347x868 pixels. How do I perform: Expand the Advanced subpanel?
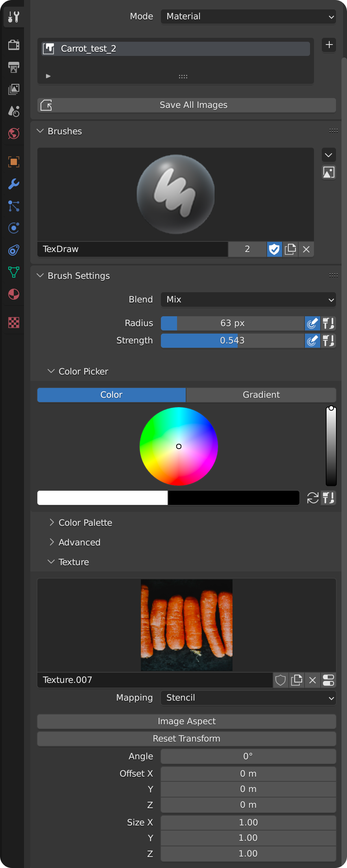[51, 542]
